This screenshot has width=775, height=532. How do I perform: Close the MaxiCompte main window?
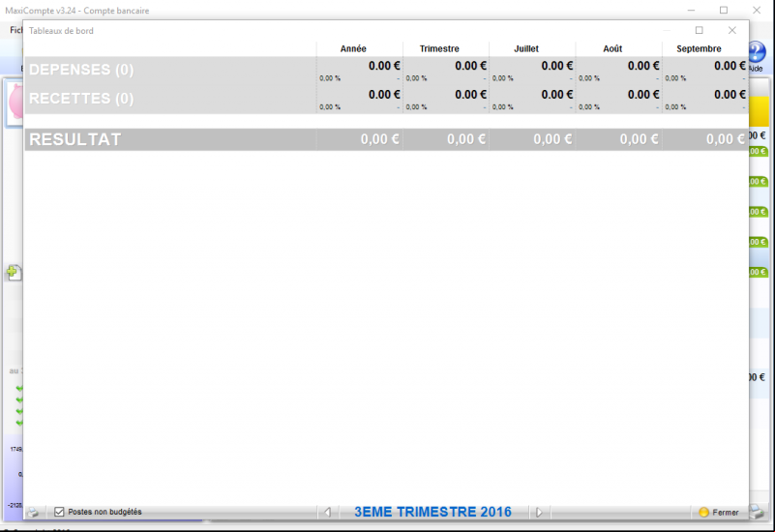pyautogui.click(x=757, y=10)
